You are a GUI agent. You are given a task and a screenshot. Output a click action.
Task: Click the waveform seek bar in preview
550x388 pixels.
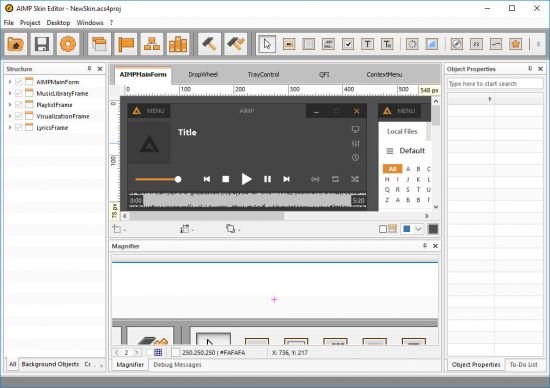tap(247, 200)
